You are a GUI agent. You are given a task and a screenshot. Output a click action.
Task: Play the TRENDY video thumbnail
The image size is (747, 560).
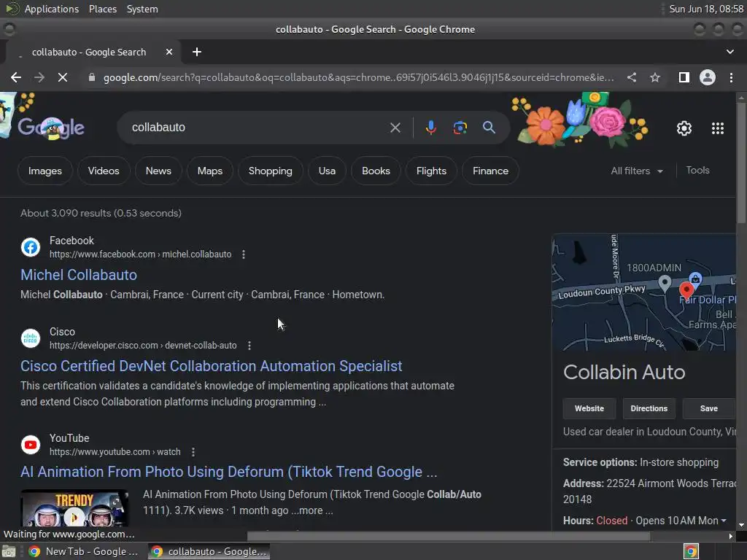pyautogui.click(x=74, y=508)
